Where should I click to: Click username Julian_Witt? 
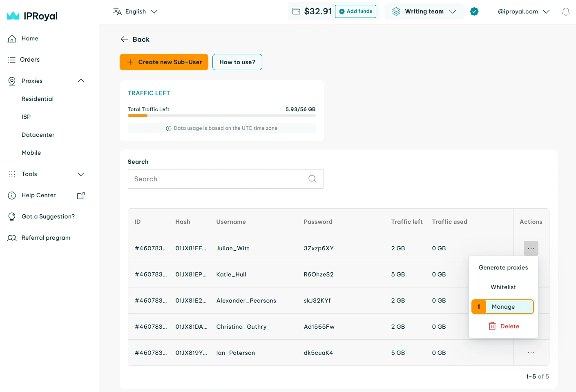pyautogui.click(x=233, y=248)
